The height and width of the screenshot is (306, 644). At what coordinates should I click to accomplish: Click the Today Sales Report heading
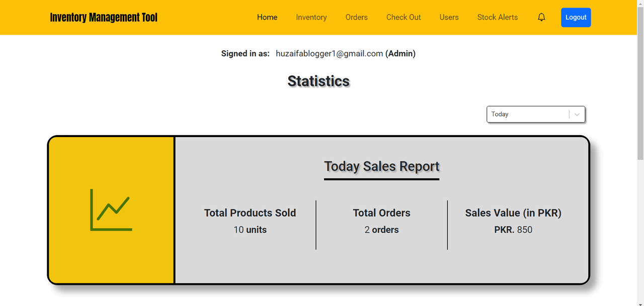pyautogui.click(x=381, y=166)
